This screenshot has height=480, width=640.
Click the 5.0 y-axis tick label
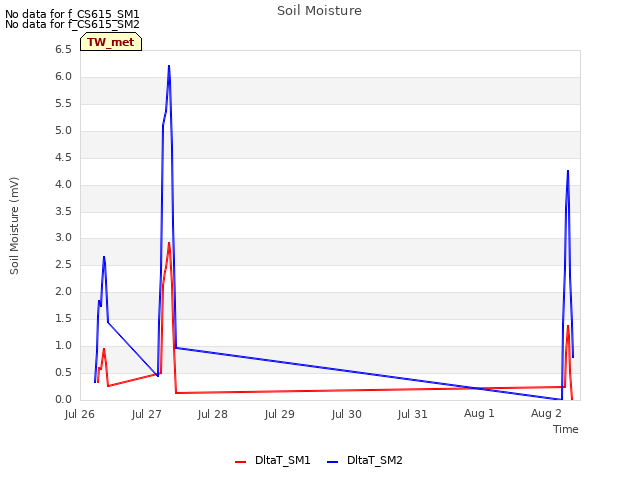click(x=63, y=131)
